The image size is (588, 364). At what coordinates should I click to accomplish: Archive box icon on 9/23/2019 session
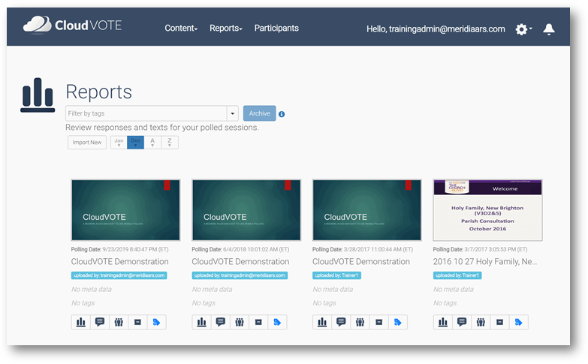coord(137,322)
